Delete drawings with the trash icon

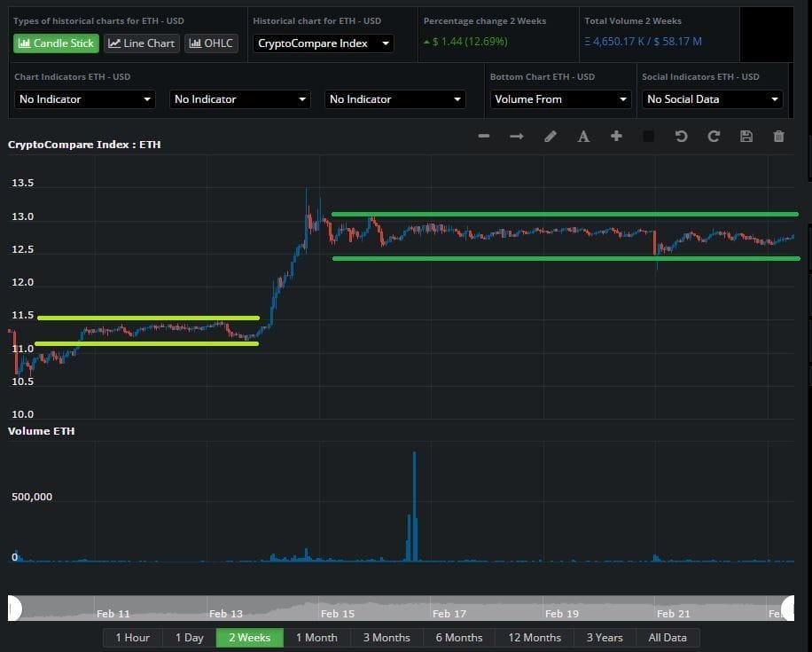pyautogui.click(x=779, y=137)
